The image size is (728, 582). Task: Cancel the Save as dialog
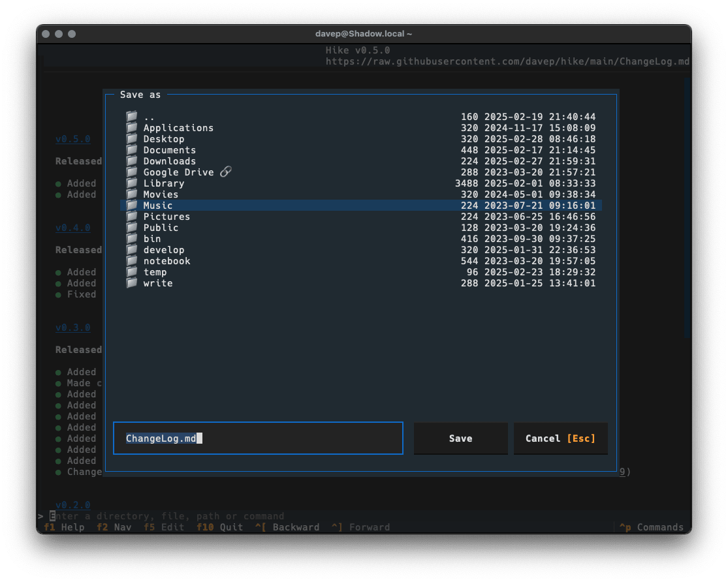pyautogui.click(x=560, y=438)
